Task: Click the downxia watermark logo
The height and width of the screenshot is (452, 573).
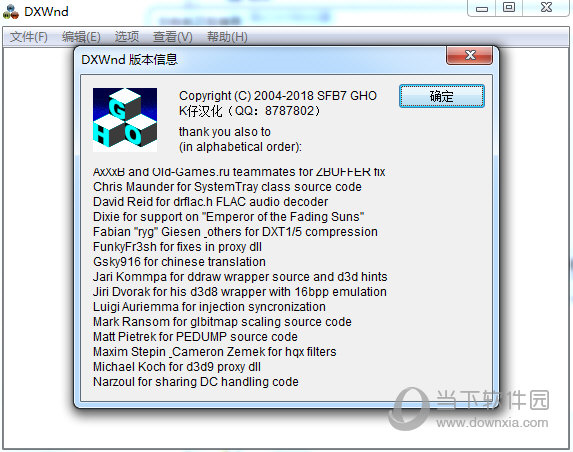Action: pos(469,409)
